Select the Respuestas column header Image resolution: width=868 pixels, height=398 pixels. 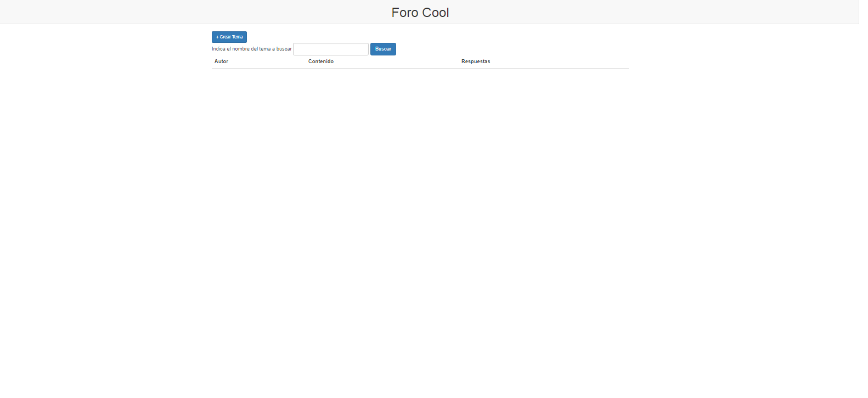tap(475, 61)
